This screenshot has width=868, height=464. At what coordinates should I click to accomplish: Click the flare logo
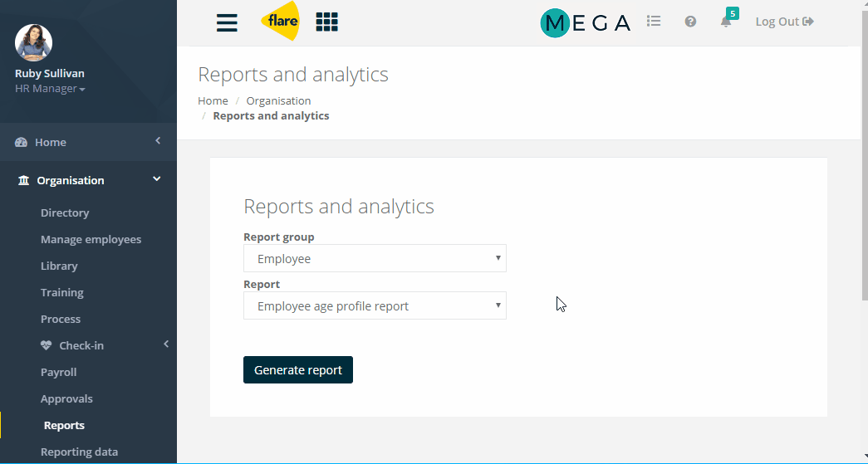(281, 21)
